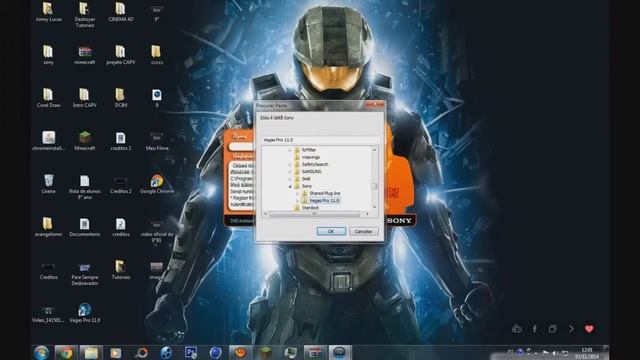Open the Minecraft block taskbar icon
Viewport: 640px width, 360px height.
(266, 353)
